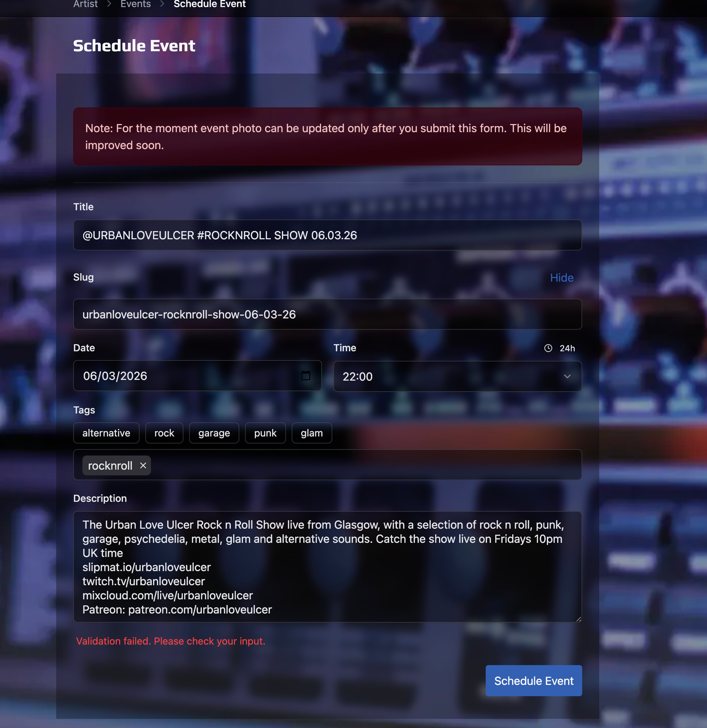Add the punk tag suggestion
The width and height of the screenshot is (707, 728).
[265, 433]
